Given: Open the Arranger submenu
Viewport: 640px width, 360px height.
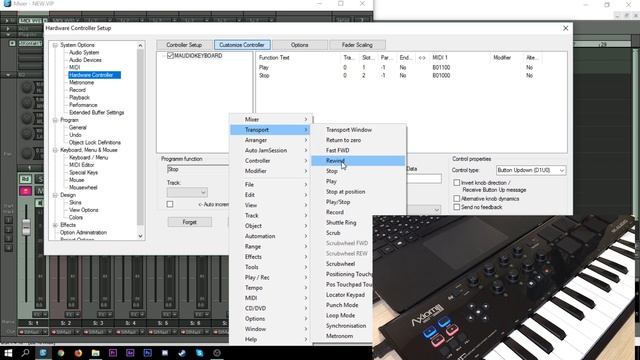Looking at the screenshot, I should click(x=270, y=140).
